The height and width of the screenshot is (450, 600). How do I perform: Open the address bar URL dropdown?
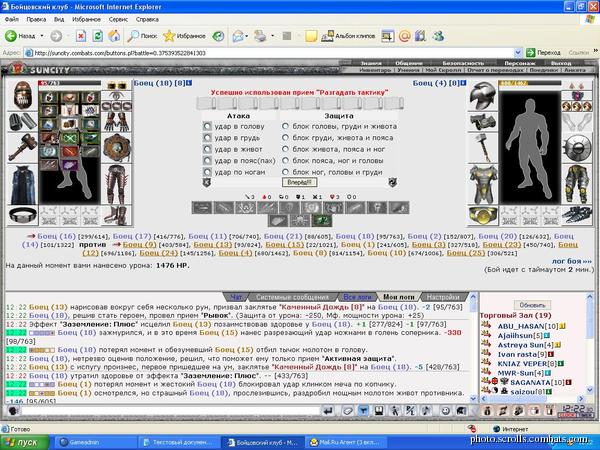tap(518, 53)
